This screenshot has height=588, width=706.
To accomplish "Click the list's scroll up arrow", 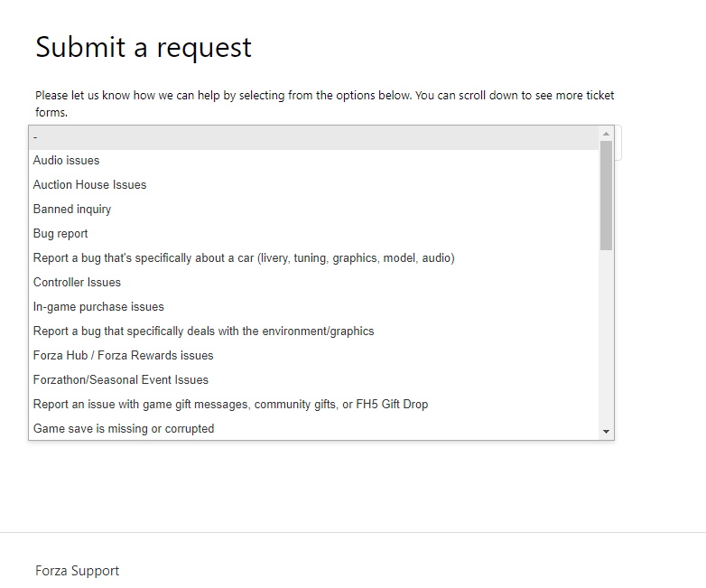I will pos(606,134).
